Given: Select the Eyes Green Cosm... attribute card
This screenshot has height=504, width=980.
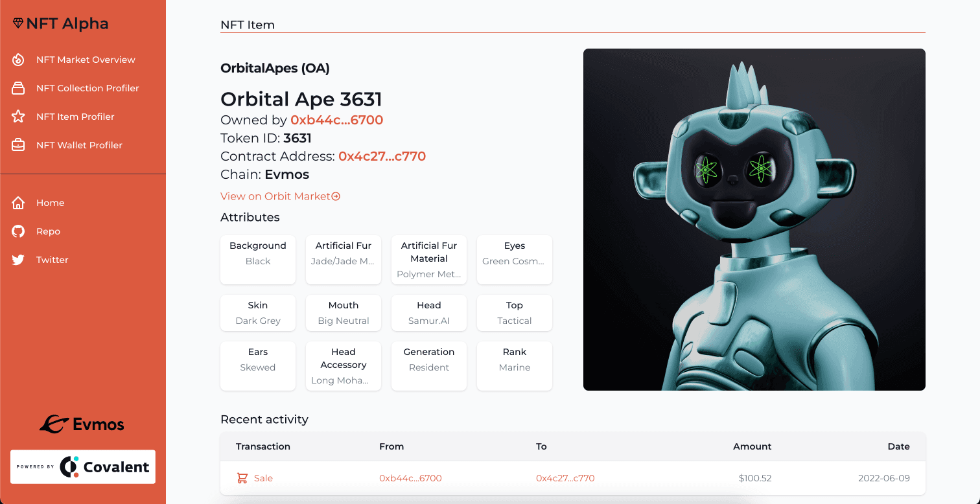Looking at the screenshot, I should (515, 260).
